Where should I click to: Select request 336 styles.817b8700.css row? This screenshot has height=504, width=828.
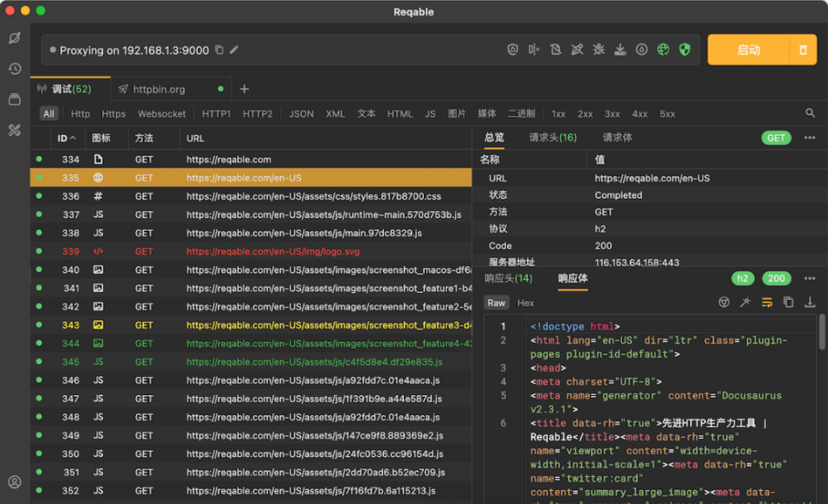pyautogui.click(x=251, y=196)
